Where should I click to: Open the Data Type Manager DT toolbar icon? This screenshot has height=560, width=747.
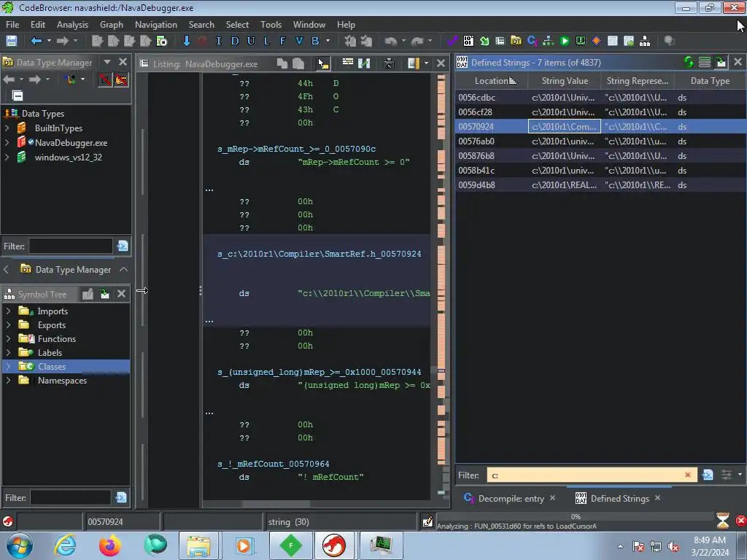(x=516, y=41)
